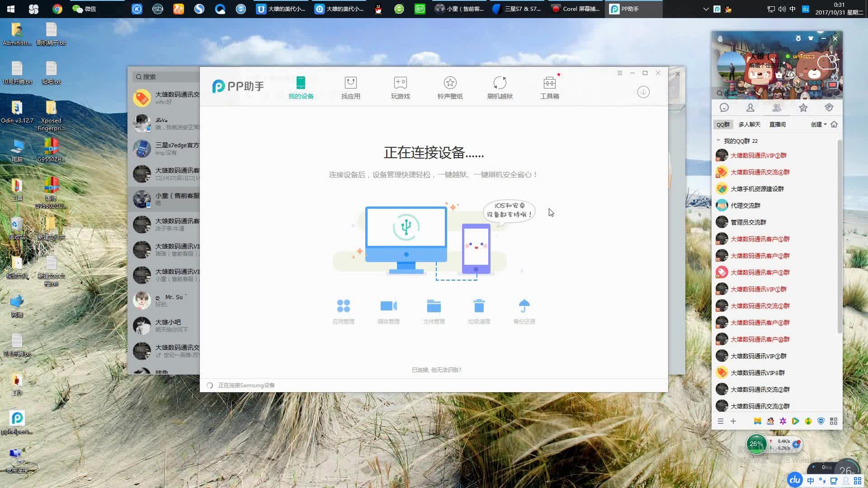This screenshot has width=868, height=488.
Task: Click the favorites star icon in QQ panel
Action: tap(803, 108)
